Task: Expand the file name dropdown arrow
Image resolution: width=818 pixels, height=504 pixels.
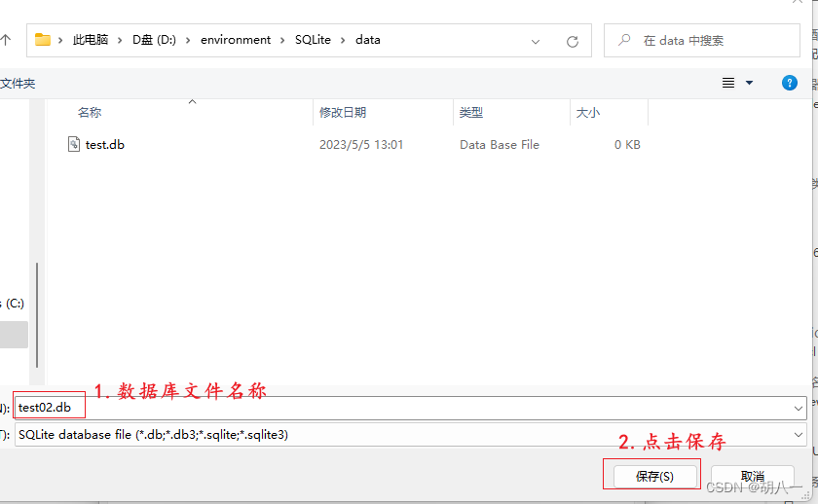Action: (799, 408)
